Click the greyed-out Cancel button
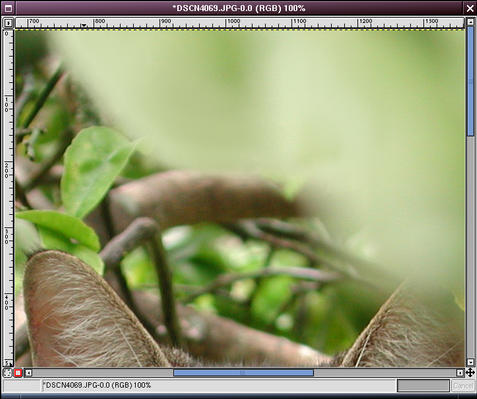Viewport: 477px width, 399px height. 462,386
